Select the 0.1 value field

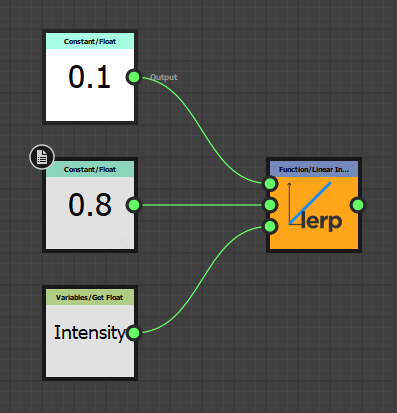coord(89,77)
